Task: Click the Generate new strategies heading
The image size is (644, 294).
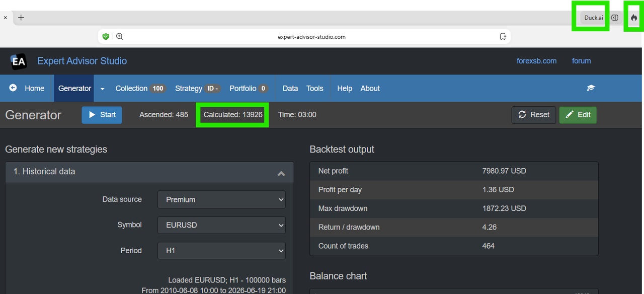Action: tap(56, 150)
